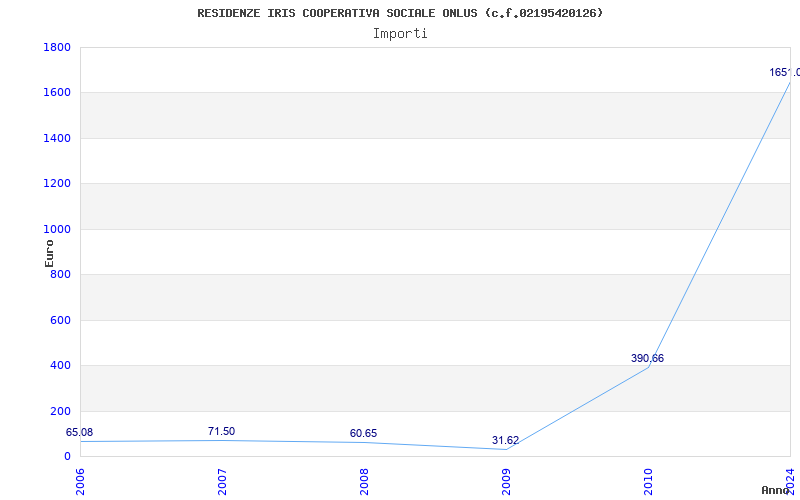Select the 65.08 data label
Screen dimensions: 800x500
(x=80, y=433)
